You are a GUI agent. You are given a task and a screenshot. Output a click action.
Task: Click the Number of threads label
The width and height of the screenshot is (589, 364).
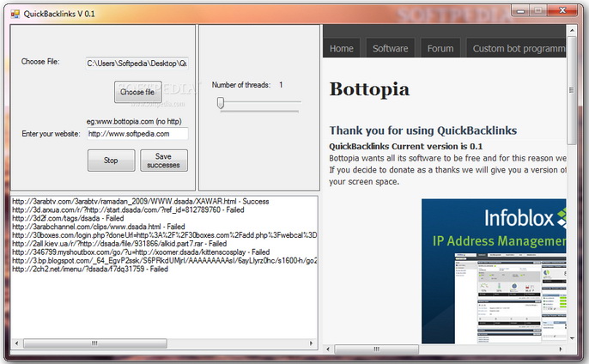240,85
